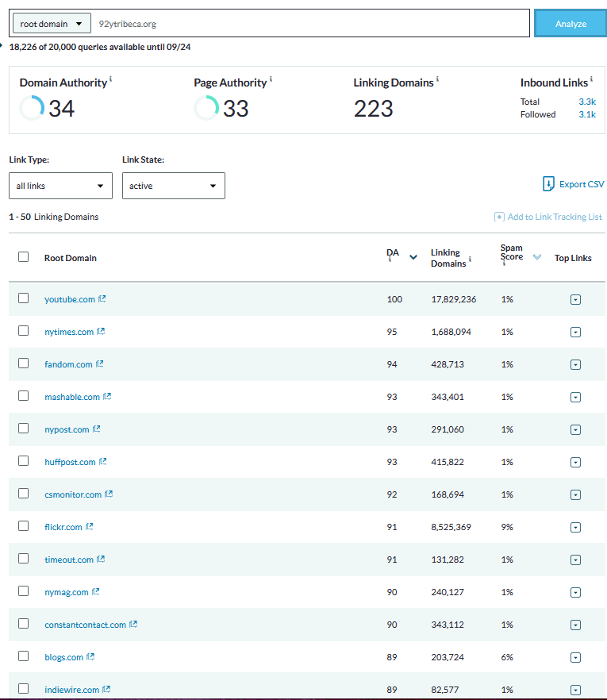Open the constantcontact.com domain link
This screenshot has width=607, height=700.
pos(85,625)
